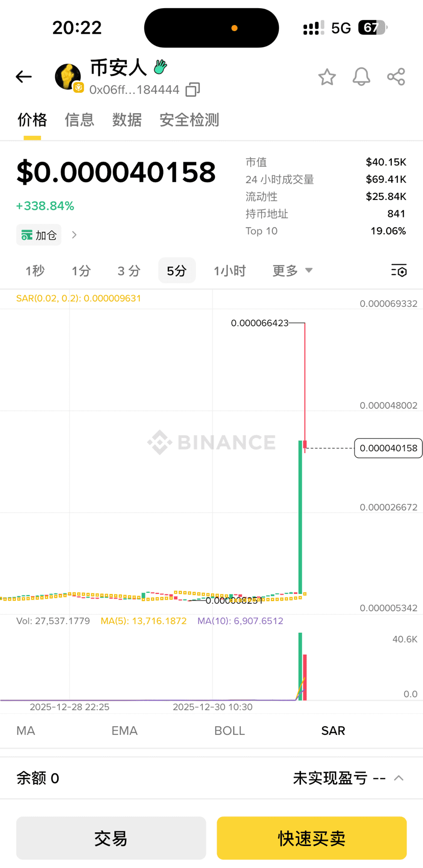
Task: Tap the 余额 0 balance text
Action: pyautogui.click(x=38, y=778)
